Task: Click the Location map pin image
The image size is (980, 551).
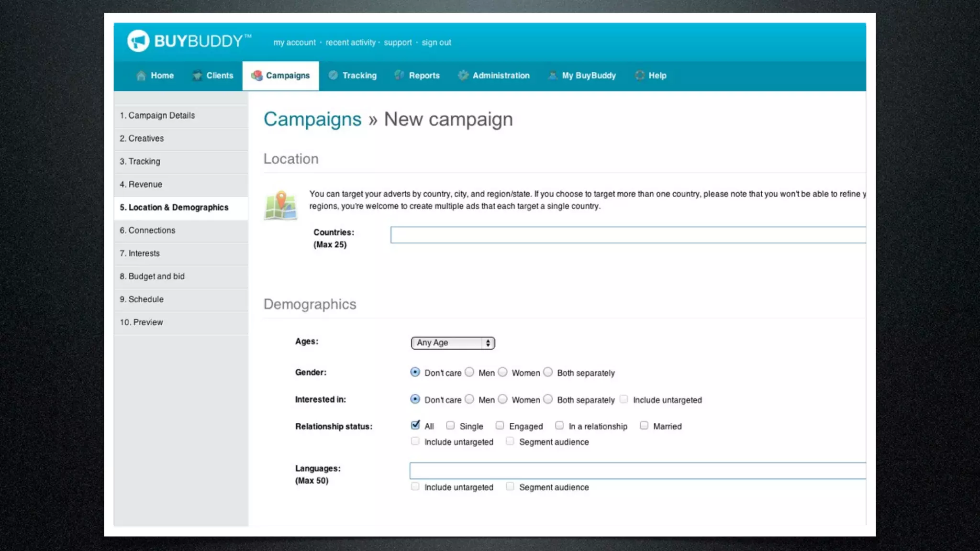Action: pos(281,206)
